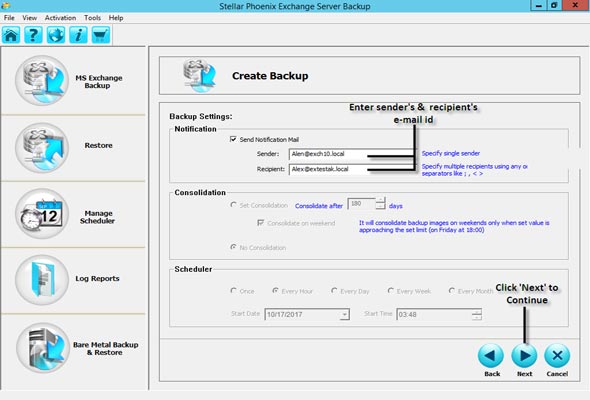Select the Set Consolidation radio button

click(233, 205)
